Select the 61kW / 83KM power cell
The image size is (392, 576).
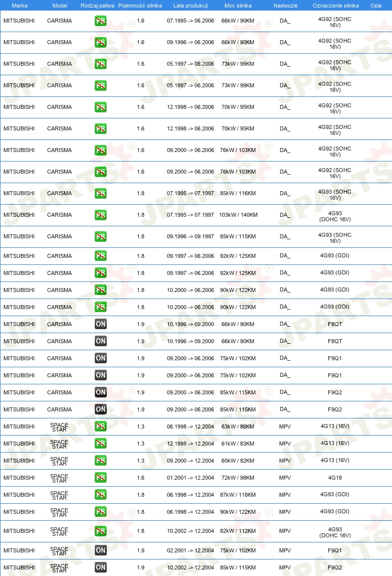point(238,444)
